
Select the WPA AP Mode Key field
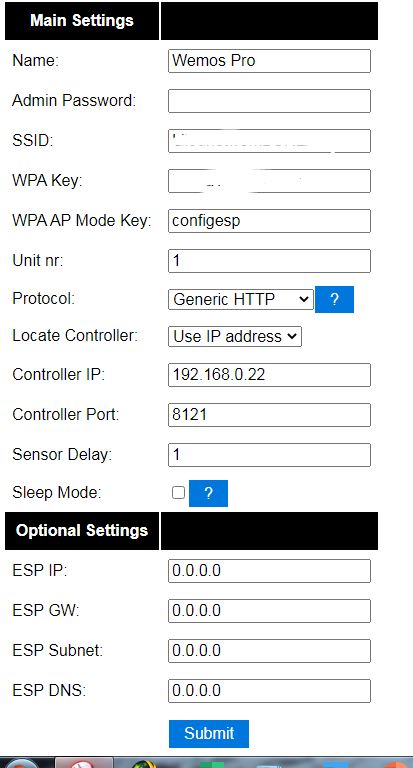coord(269,221)
